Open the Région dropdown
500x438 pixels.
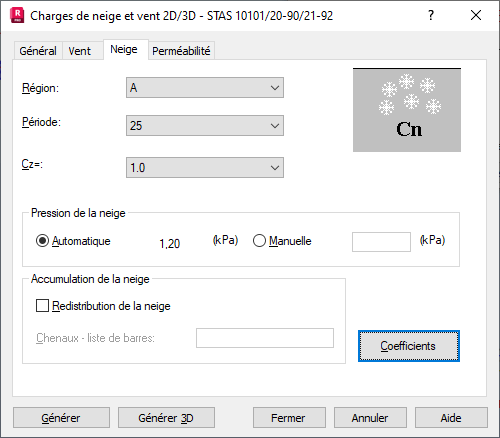coord(205,88)
